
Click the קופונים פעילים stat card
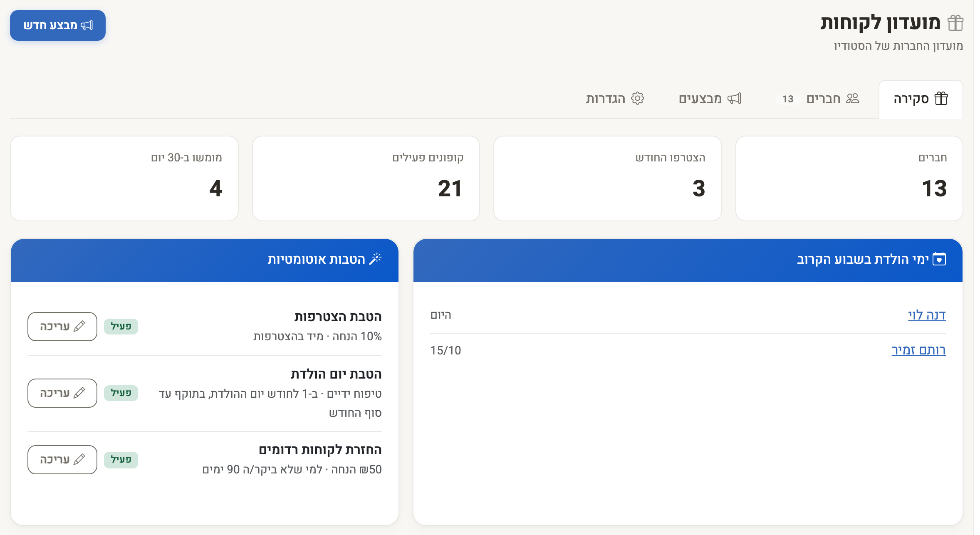click(366, 178)
